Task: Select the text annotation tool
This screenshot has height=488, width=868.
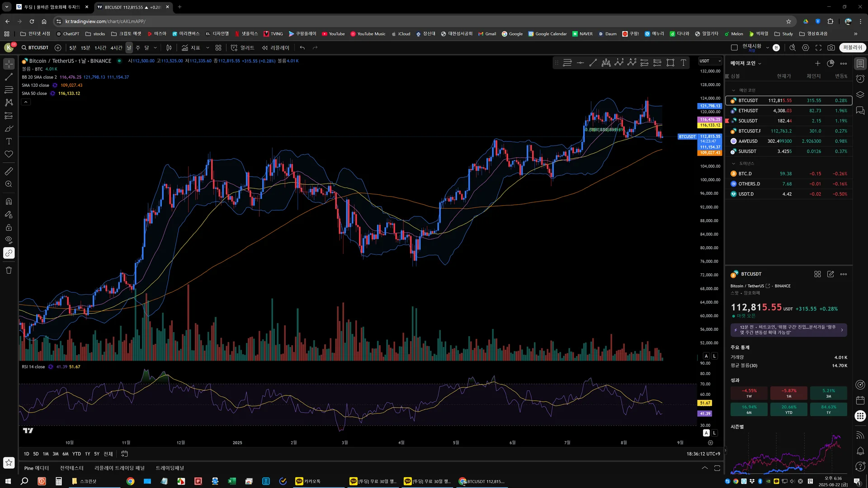Action: pyautogui.click(x=9, y=141)
